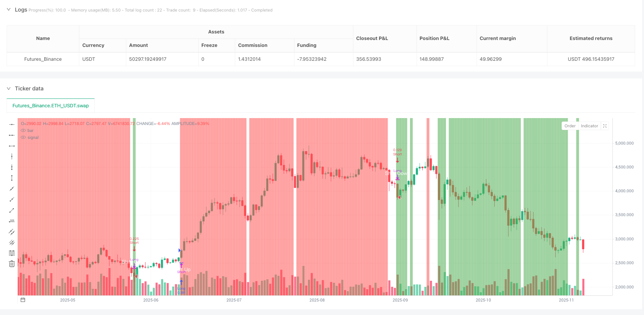644x315 pixels.
Task: Click the 0.129 Short marker on chart
Action: point(397,152)
